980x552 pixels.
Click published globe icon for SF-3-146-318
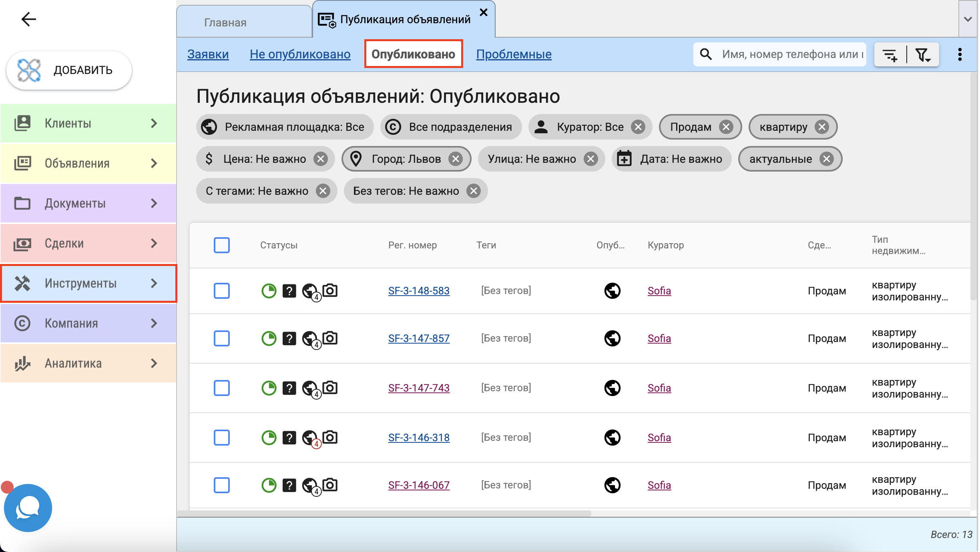coord(612,438)
